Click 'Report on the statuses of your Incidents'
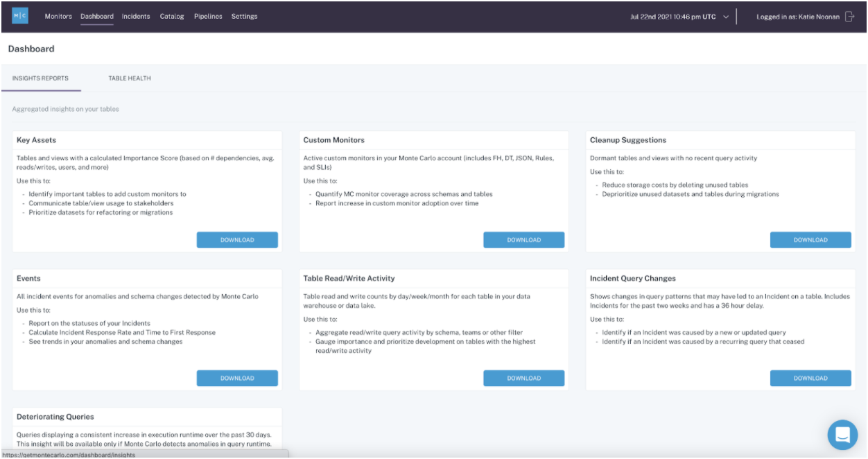 coord(89,323)
